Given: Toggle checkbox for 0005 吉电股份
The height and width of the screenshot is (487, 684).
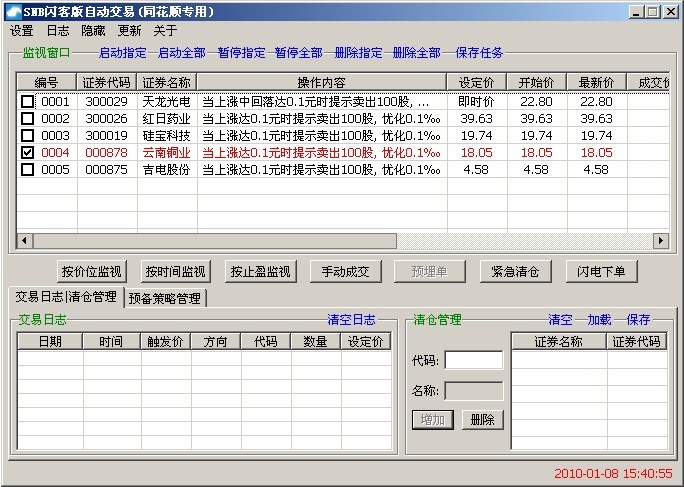Looking at the screenshot, I should 27,170.
